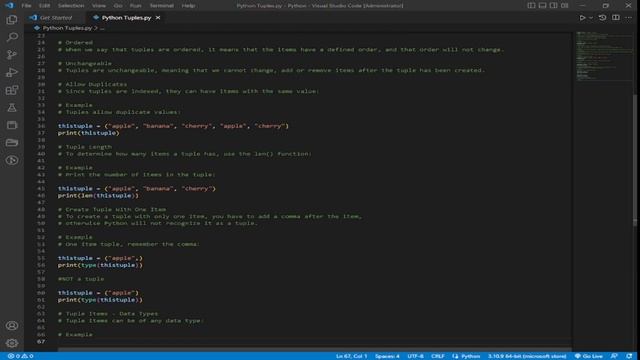Open the Testing flask icon
Screen dimensions: 640x360
coord(12,107)
